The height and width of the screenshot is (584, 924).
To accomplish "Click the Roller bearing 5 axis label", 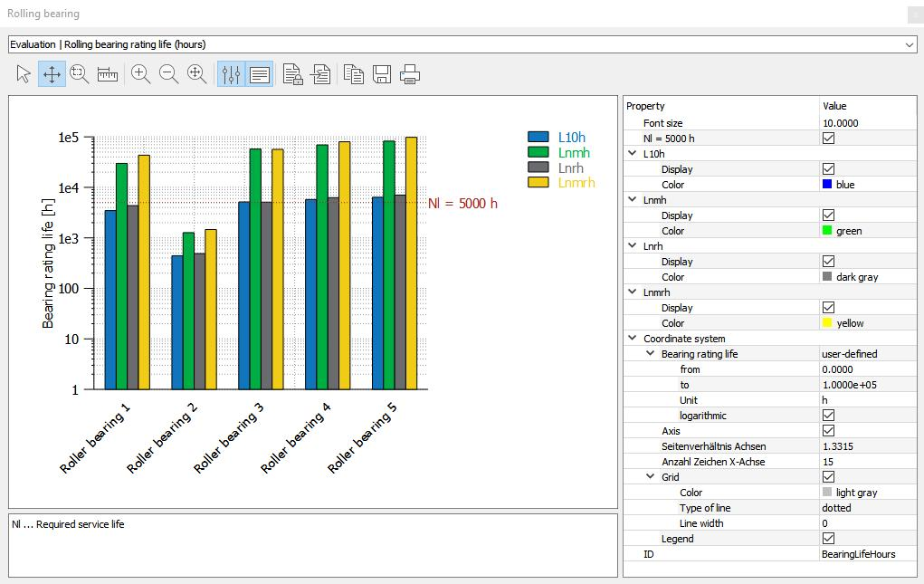I will (362, 438).
